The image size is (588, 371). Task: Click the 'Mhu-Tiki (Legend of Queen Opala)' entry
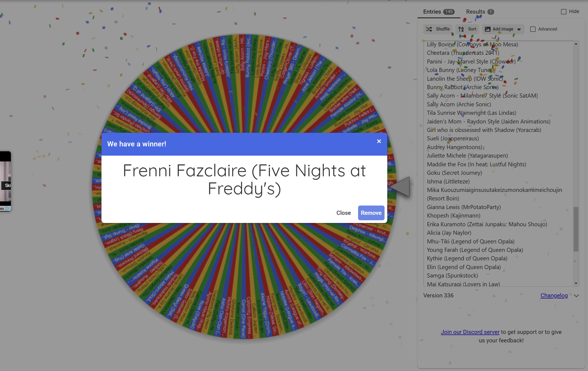click(471, 242)
